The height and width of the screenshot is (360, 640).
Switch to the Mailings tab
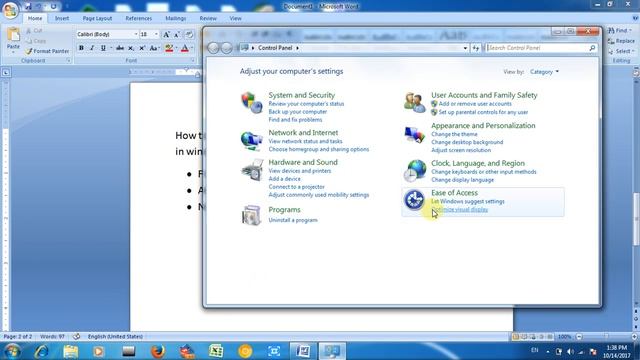[x=176, y=18]
